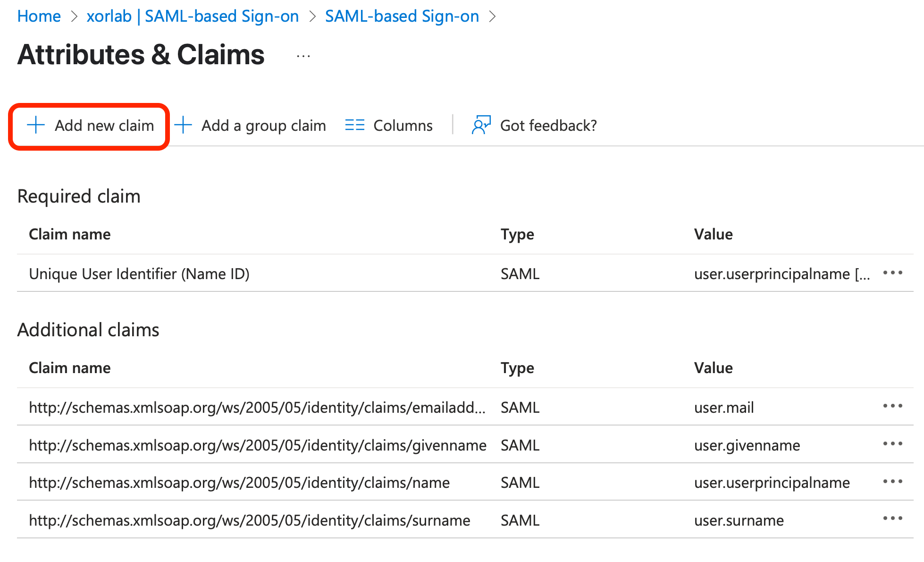The image size is (924, 562).
Task: Click Got feedback? label
Action: [x=548, y=126]
